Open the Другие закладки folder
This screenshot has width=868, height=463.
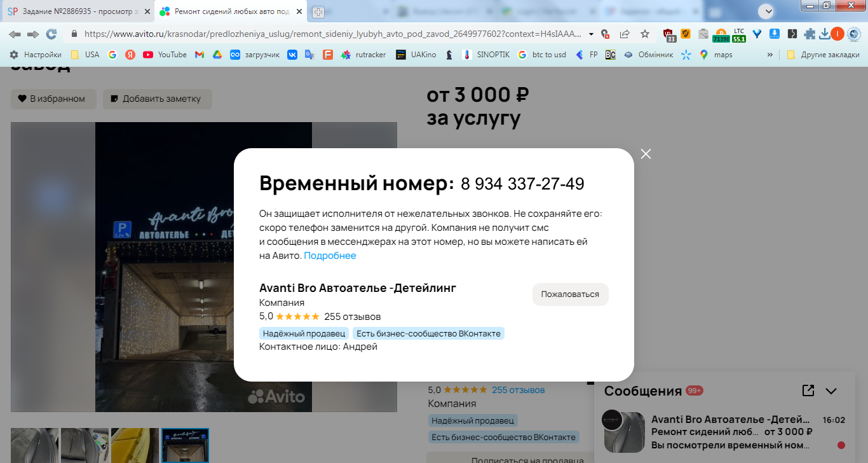[823, 55]
